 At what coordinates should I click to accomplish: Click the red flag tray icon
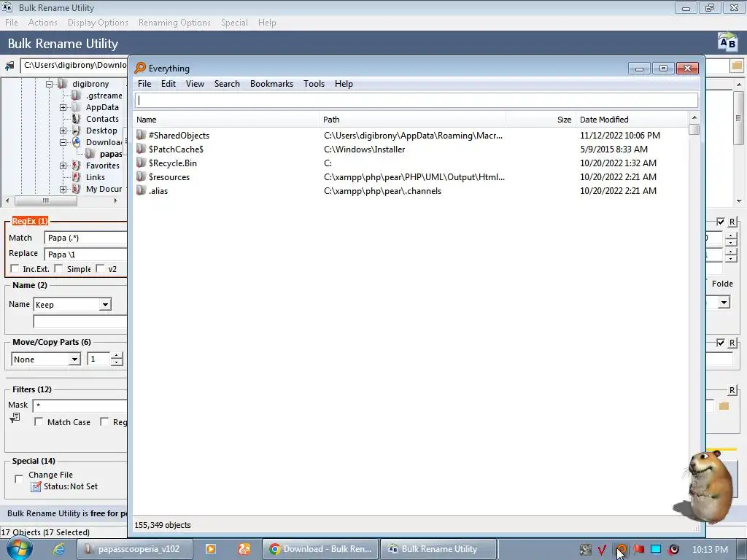(x=638, y=549)
